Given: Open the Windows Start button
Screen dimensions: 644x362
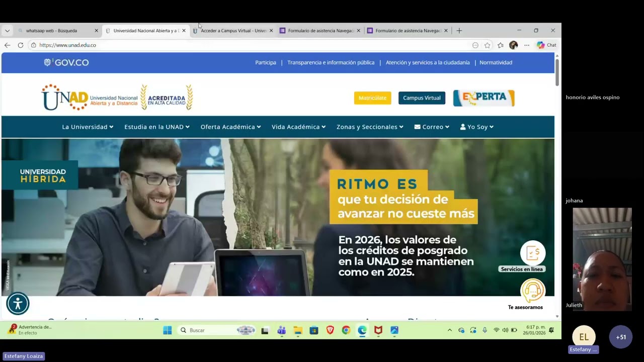Looking at the screenshot, I should pos(168,330).
